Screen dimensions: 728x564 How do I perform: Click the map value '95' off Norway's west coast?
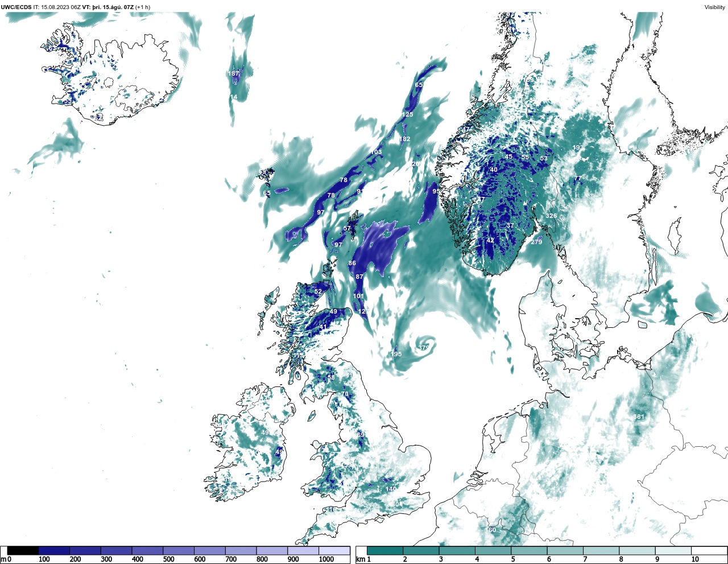pos(436,191)
